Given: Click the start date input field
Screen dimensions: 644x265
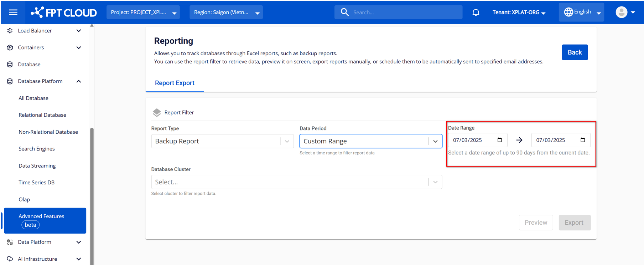Looking at the screenshot, I should (x=478, y=140).
